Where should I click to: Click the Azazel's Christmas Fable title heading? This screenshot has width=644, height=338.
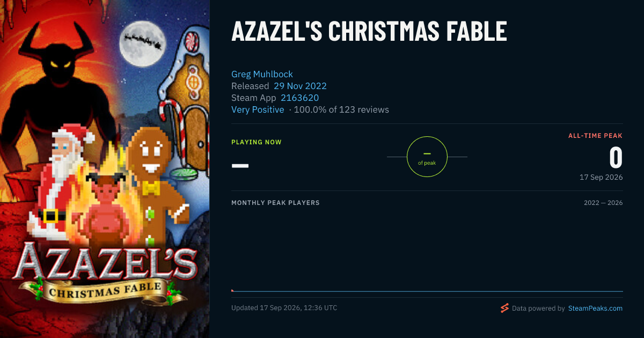coord(369,32)
